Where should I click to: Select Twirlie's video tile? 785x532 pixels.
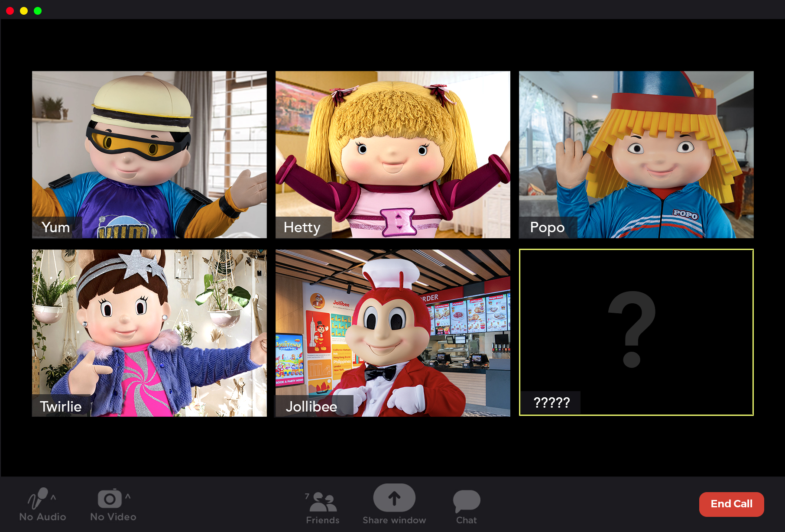(x=149, y=333)
